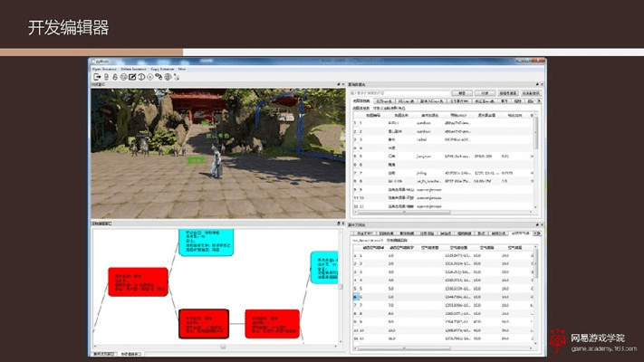This screenshot has height=362, width=644.
Task: Select the pencil-on-square edit toolbar icon
Action: [x=132, y=77]
